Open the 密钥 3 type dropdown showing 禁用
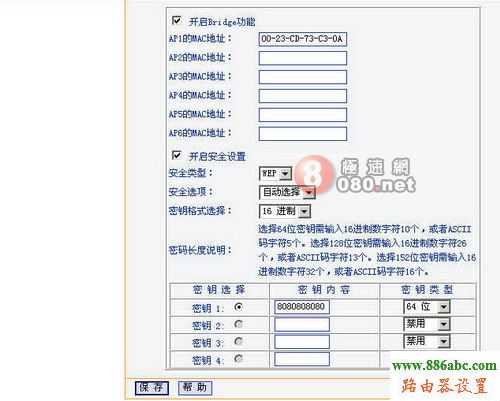The width and height of the screenshot is (500, 401). click(427, 341)
